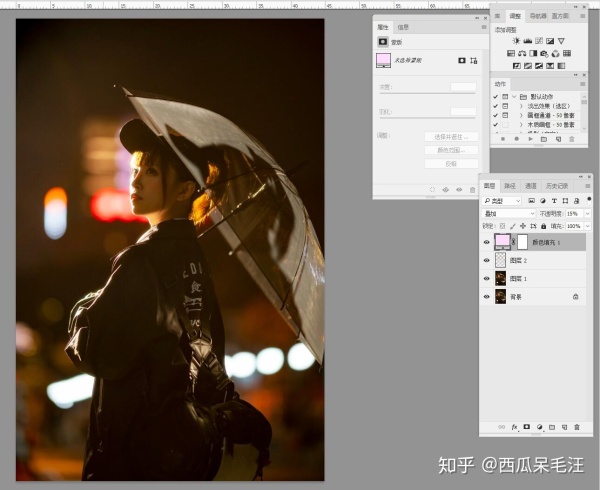This screenshot has height=490, width=600.
Task: Switch to the History tab
Action: (x=557, y=186)
